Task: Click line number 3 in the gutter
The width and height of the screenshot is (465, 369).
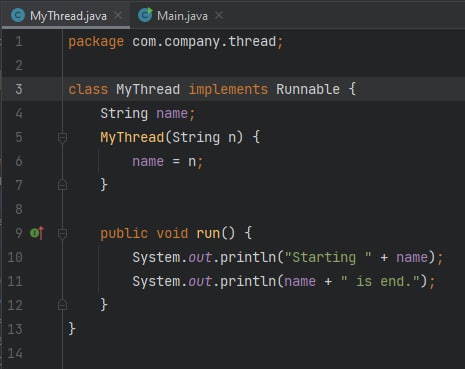Action: tap(19, 89)
